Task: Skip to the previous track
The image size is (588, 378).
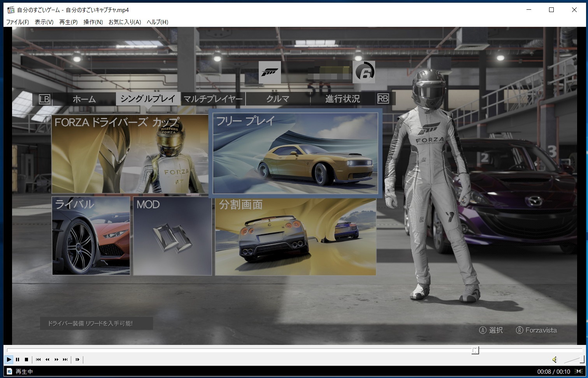Action: [38, 359]
